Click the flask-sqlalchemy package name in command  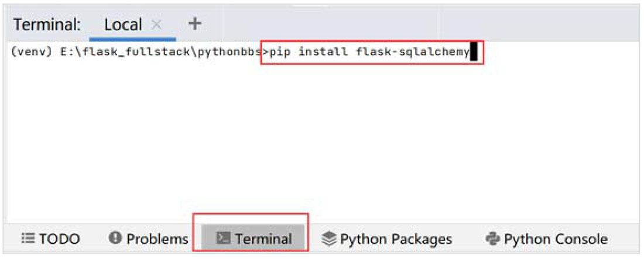tap(413, 52)
